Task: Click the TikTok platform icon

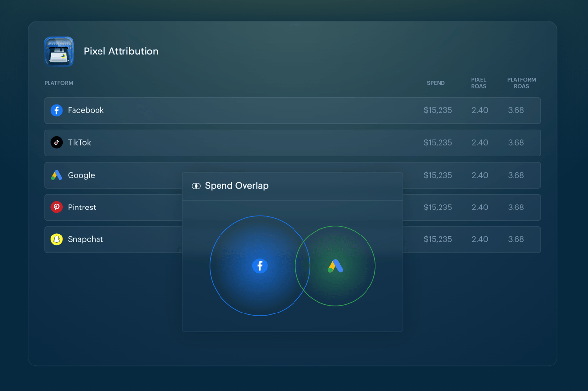Action: (x=57, y=143)
